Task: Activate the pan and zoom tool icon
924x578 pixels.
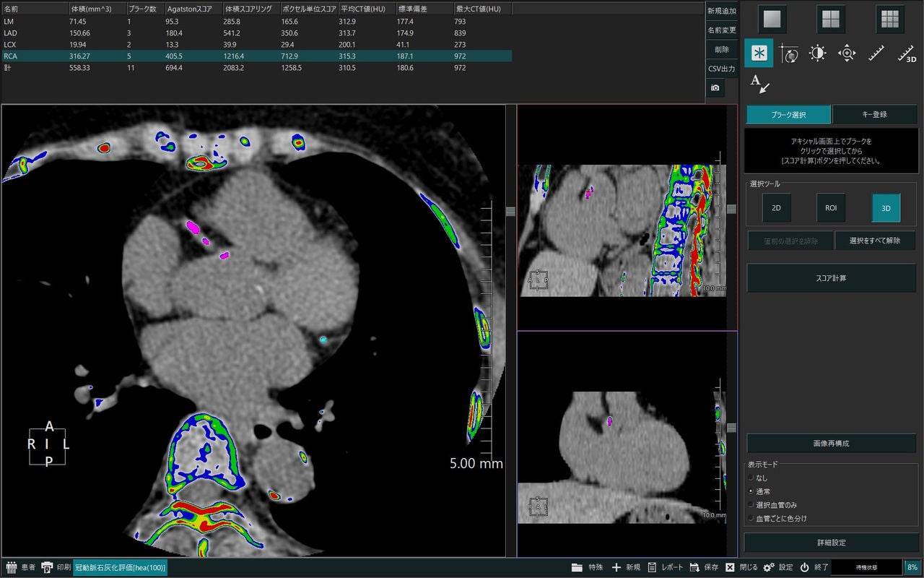Action: click(x=847, y=53)
